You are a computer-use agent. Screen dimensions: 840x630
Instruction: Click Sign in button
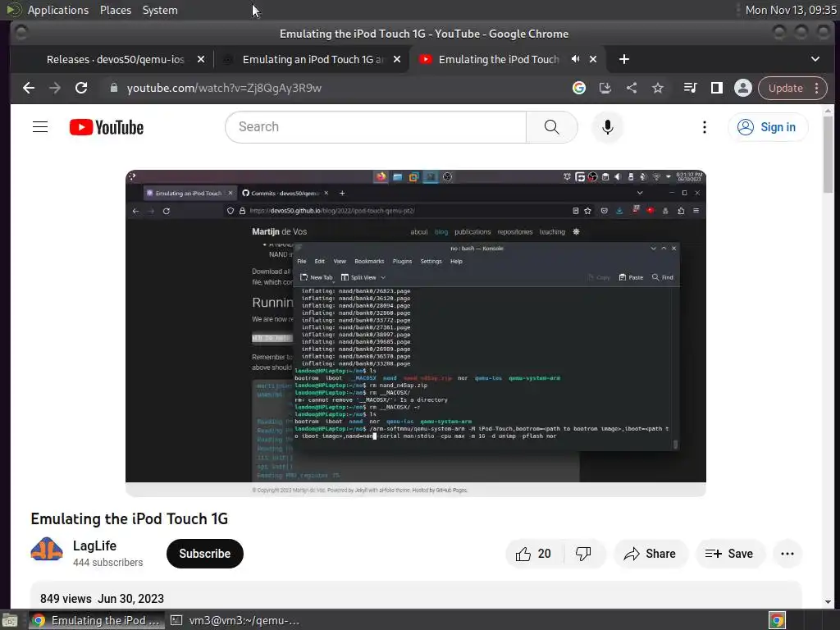point(767,127)
